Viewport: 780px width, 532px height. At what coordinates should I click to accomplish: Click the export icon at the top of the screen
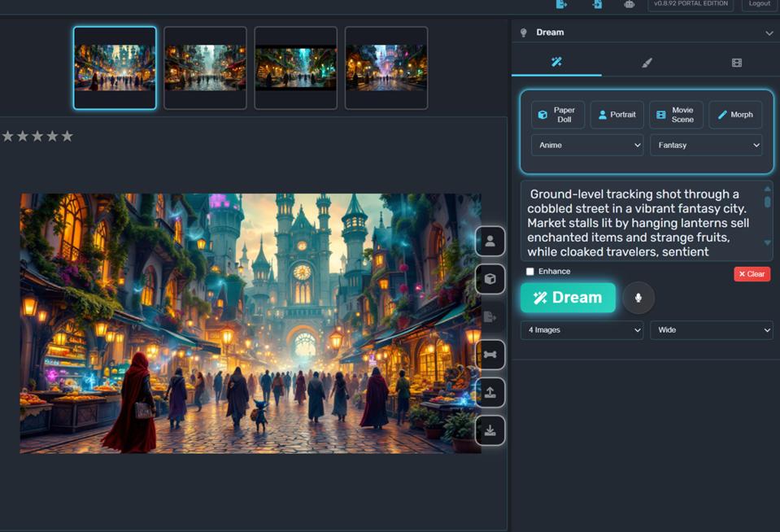562,6
